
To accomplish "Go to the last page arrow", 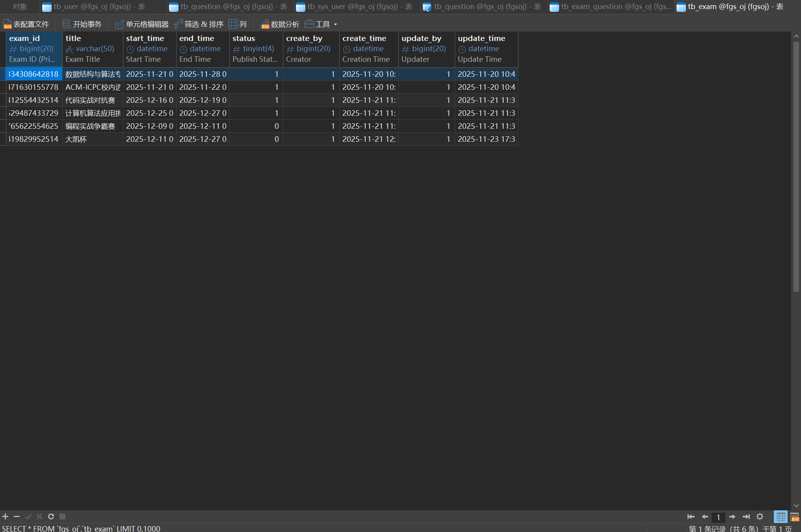I will pyautogui.click(x=746, y=517).
